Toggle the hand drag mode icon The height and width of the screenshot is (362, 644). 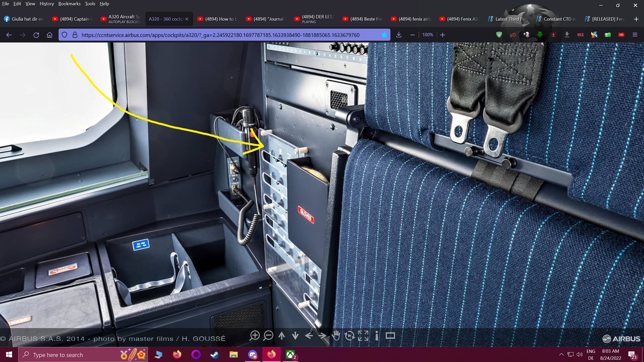pyautogui.click(x=336, y=336)
